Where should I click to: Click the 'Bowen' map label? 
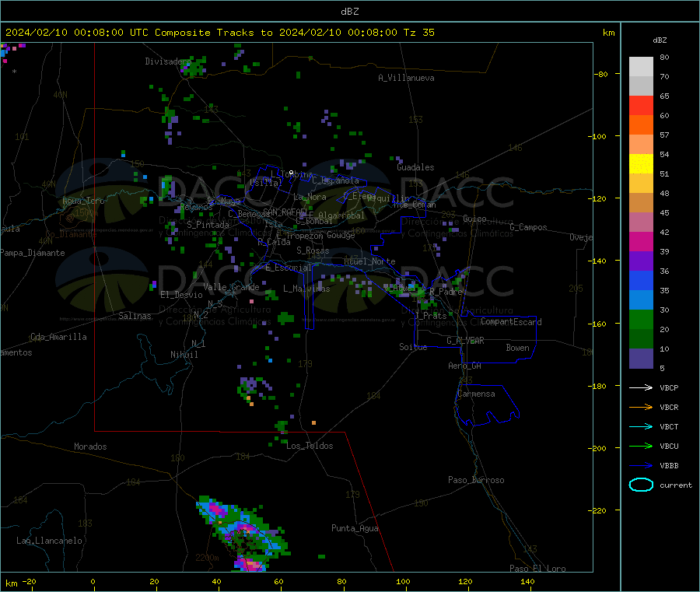(x=517, y=348)
